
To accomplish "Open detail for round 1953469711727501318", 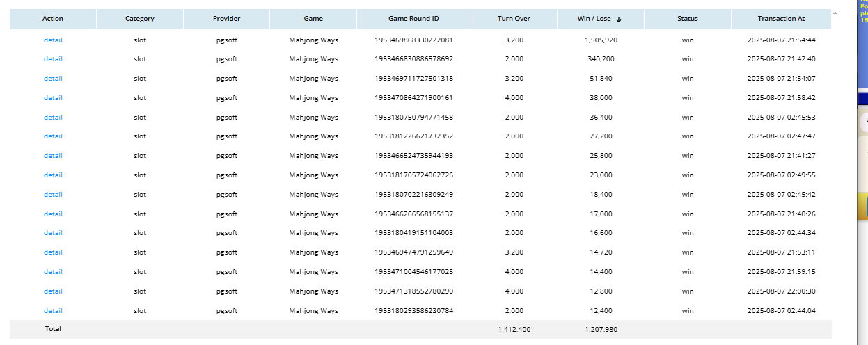I will 53,79.
